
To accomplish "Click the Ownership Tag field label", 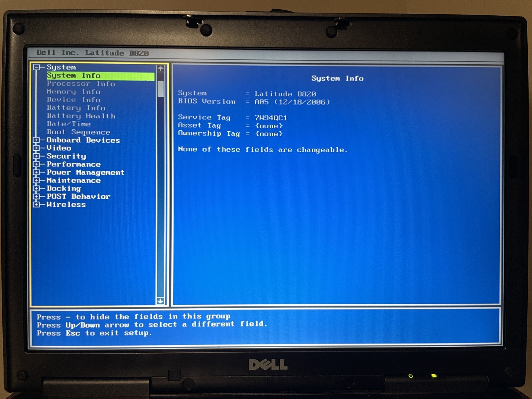I will click(209, 133).
